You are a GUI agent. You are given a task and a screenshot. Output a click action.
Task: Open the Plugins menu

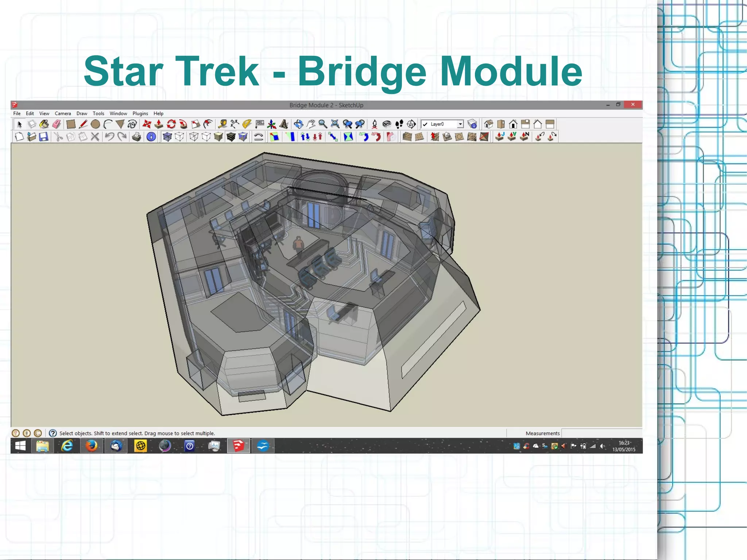pos(140,113)
